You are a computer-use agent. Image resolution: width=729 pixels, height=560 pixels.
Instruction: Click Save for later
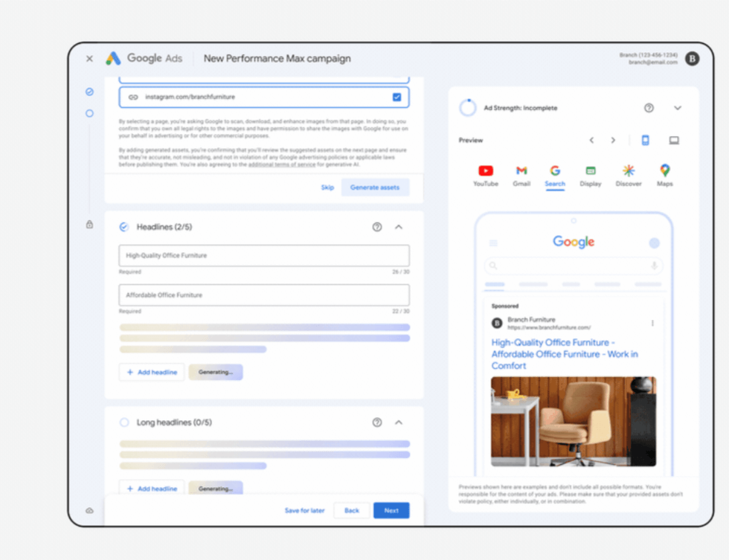(304, 510)
